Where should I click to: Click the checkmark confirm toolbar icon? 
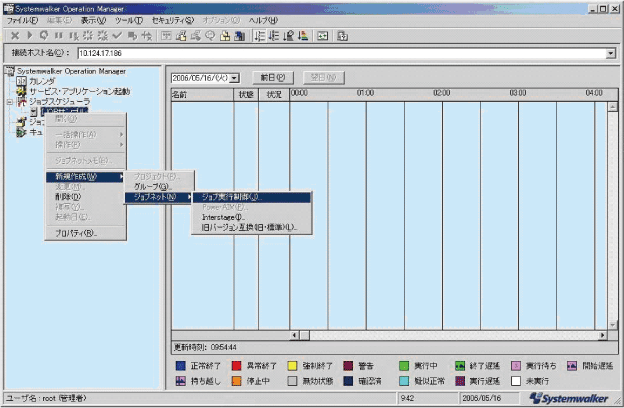point(117,36)
